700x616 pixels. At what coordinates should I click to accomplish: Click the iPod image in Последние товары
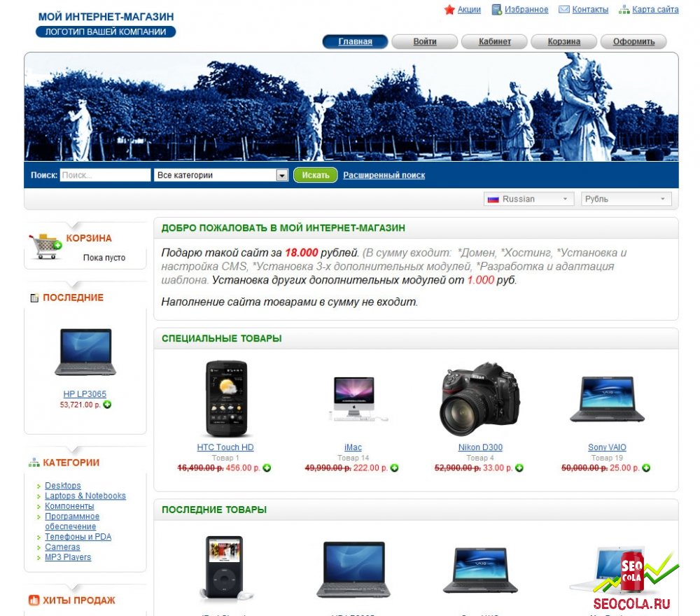click(x=226, y=567)
